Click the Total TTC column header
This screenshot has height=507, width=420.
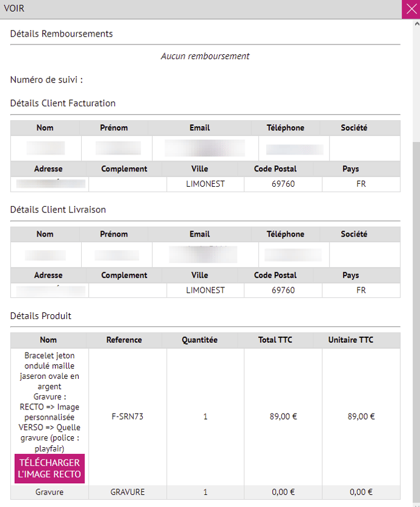point(277,340)
